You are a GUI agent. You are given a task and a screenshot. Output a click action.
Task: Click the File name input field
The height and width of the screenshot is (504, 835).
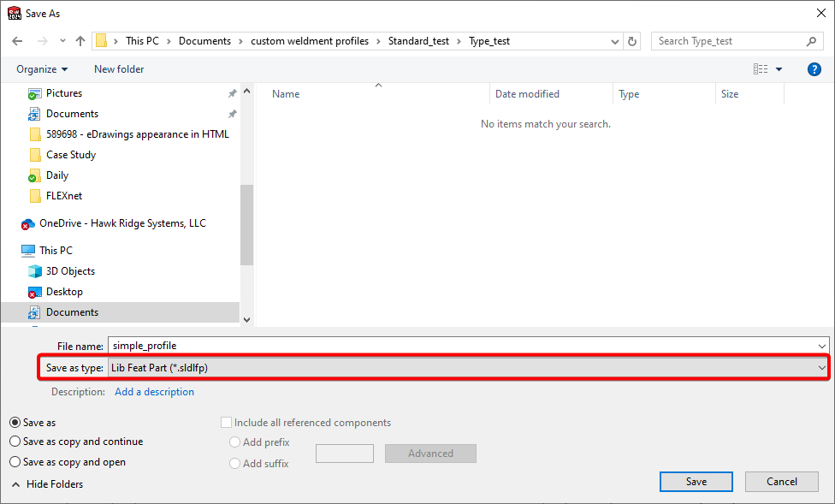[461, 346]
